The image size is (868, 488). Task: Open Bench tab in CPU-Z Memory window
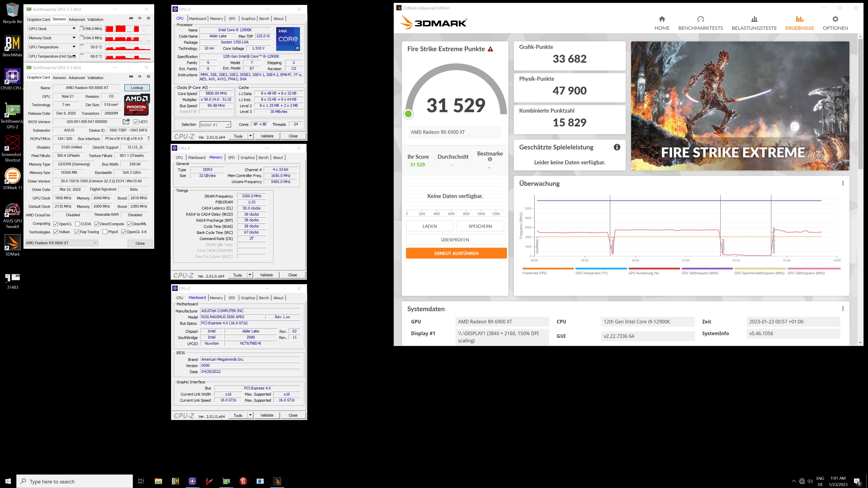(264, 158)
